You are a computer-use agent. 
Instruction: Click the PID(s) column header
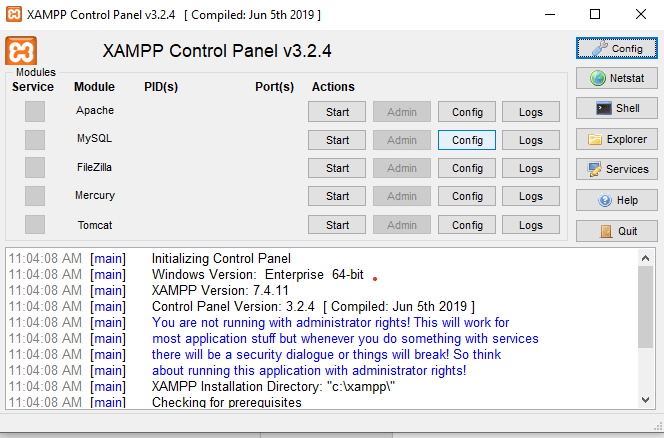point(161,86)
